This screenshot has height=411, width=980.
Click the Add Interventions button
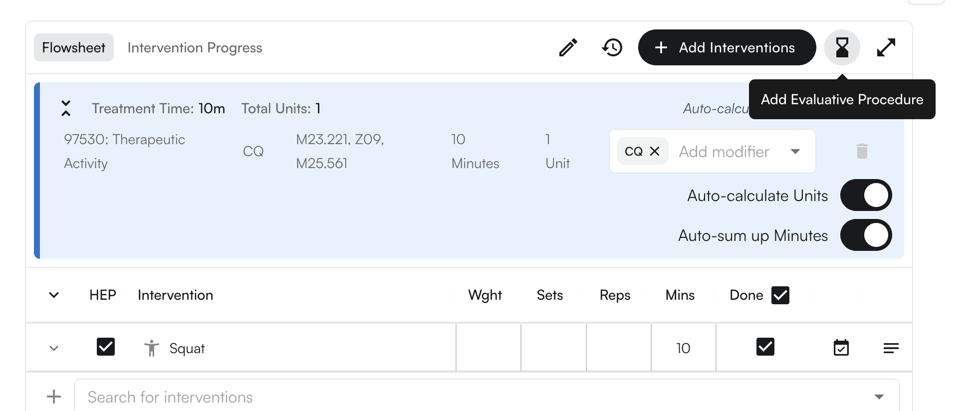[x=727, y=48]
